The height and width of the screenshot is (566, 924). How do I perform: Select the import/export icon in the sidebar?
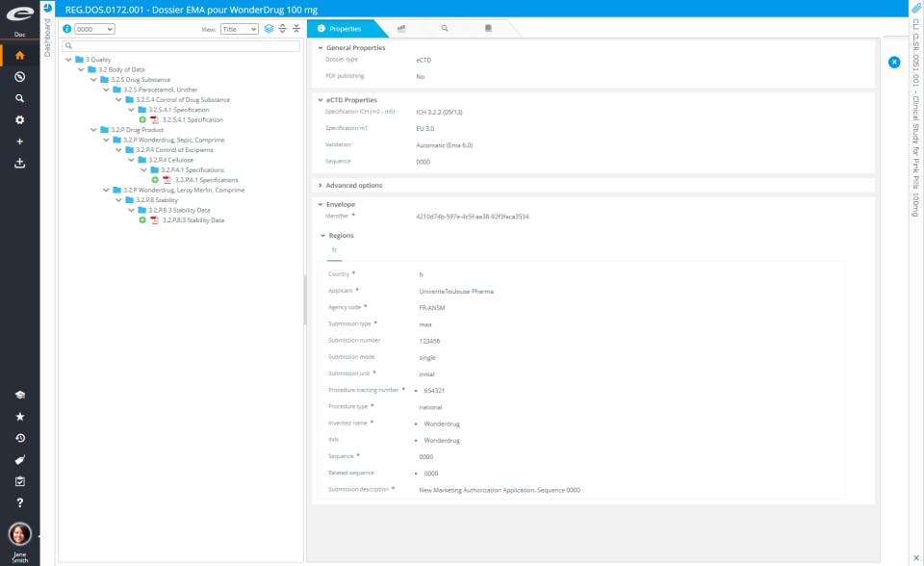[x=21, y=162]
